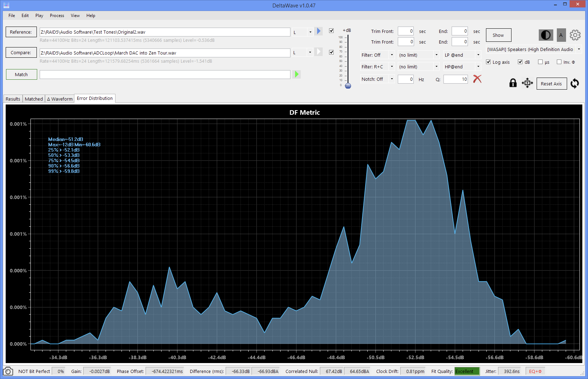Expand the 'Filter: R+C' dropdown

click(377, 67)
